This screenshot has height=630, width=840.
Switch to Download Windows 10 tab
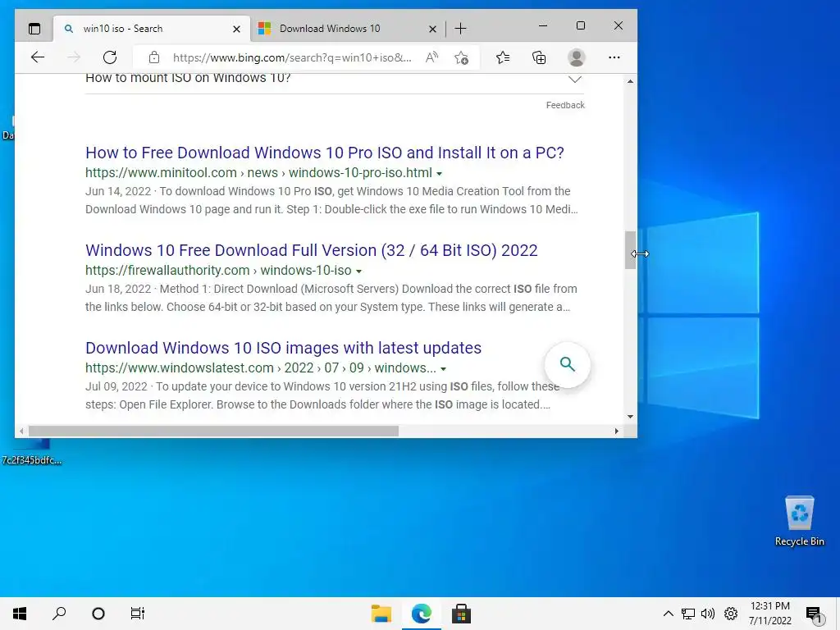[348, 29]
